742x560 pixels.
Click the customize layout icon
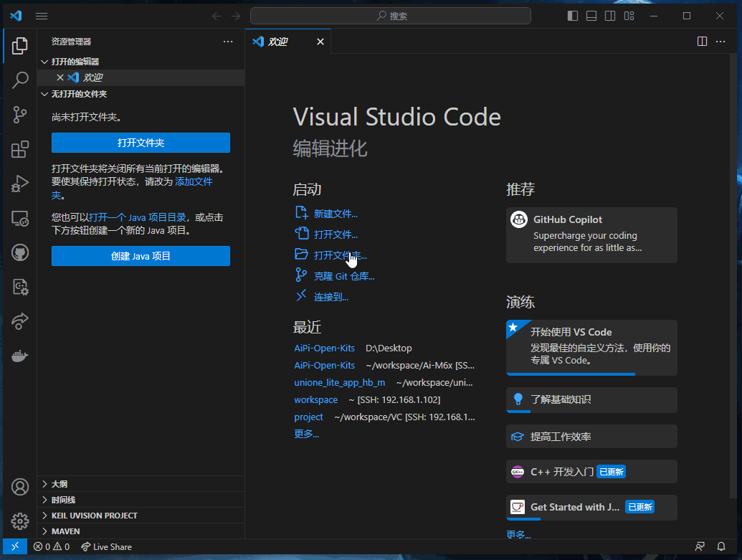629,16
